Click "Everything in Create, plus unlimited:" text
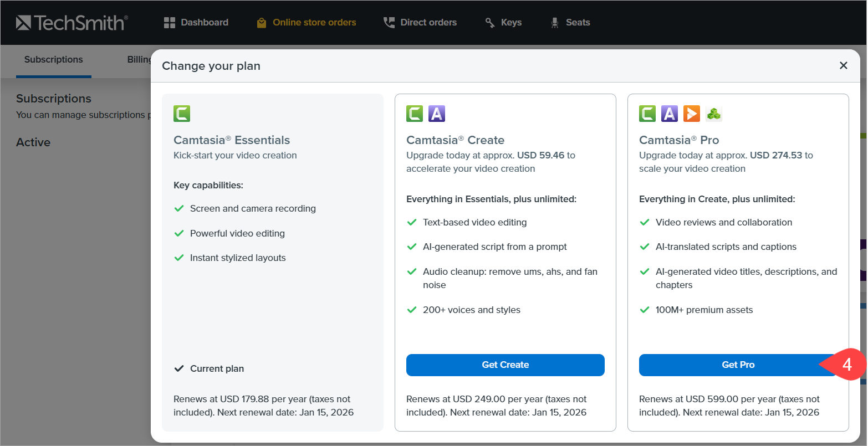 717,199
